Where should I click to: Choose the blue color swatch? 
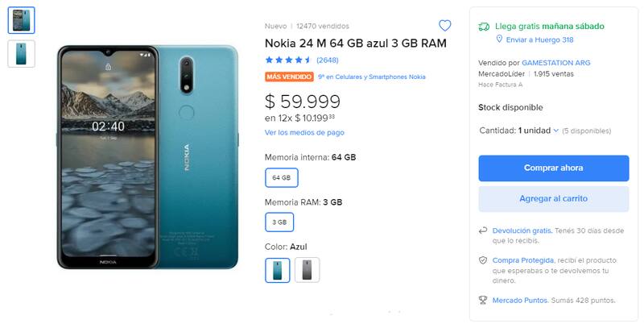point(278,270)
